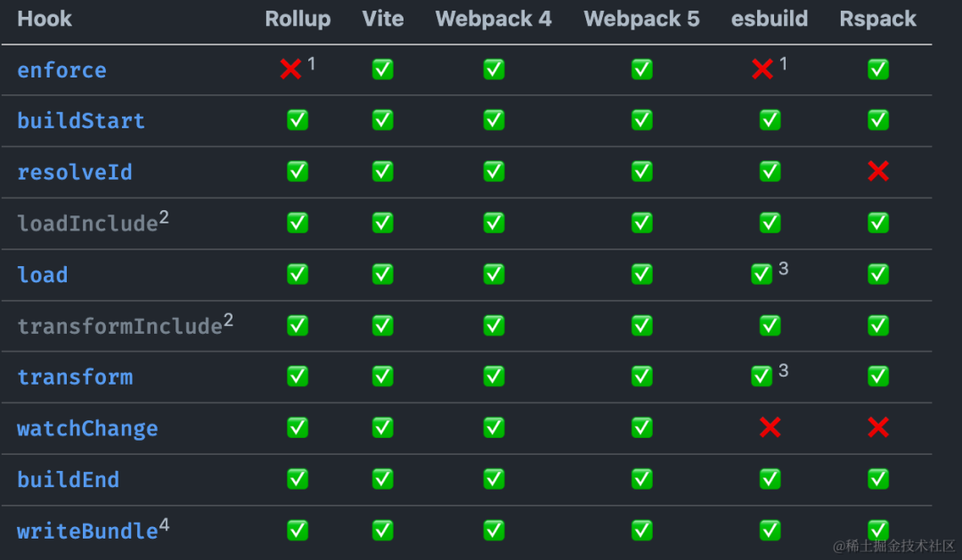Click the transformInclude hook name
This screenshot has height=560, width=962.
pos(119,327)
